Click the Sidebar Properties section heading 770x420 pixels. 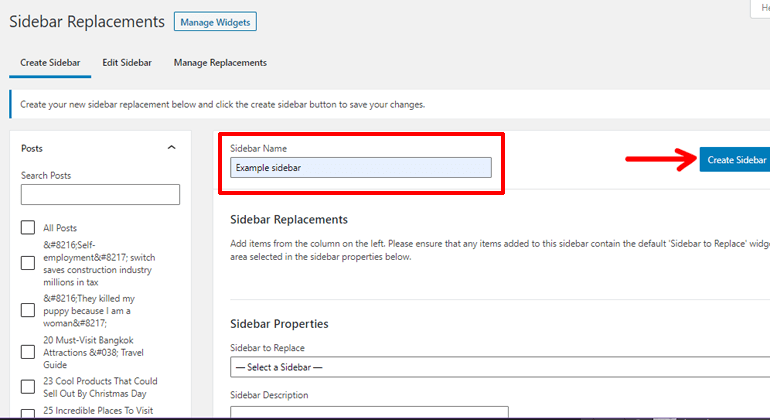pyautogui.click(x=279, y=324)
